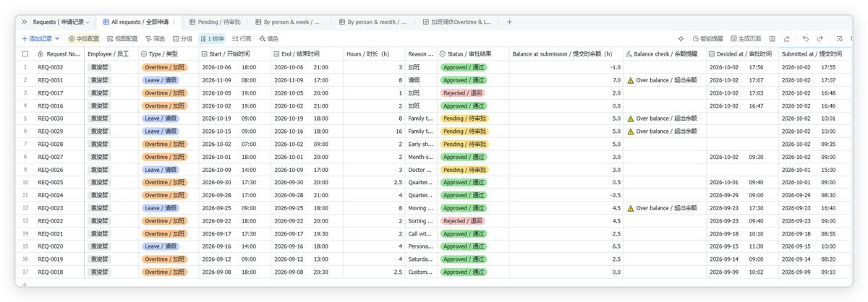Collapse sidebar with double-chevron icon
Screen dimensions: 868x302
[24, 22]
